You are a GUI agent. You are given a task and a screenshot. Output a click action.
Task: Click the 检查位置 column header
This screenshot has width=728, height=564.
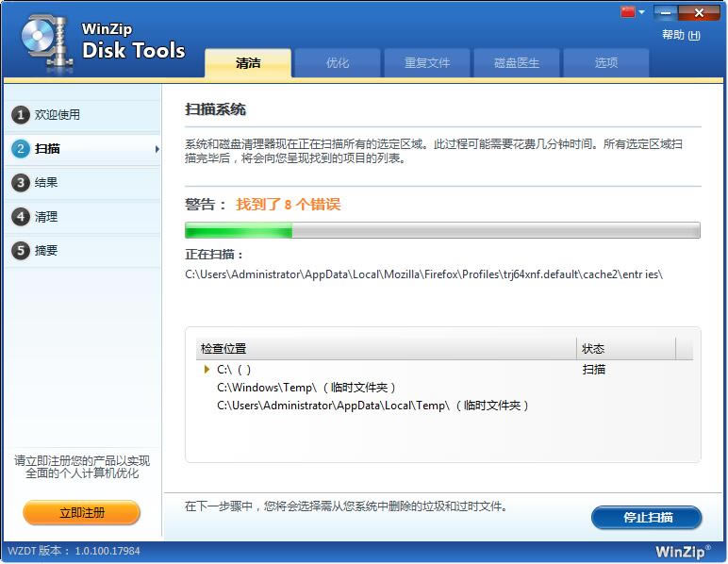(387, 349)
